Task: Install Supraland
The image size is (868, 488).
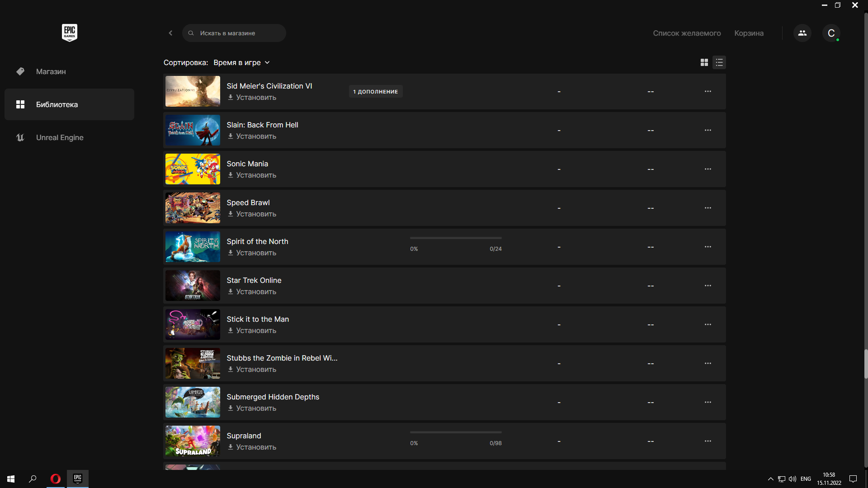Action: click(252, 447)
